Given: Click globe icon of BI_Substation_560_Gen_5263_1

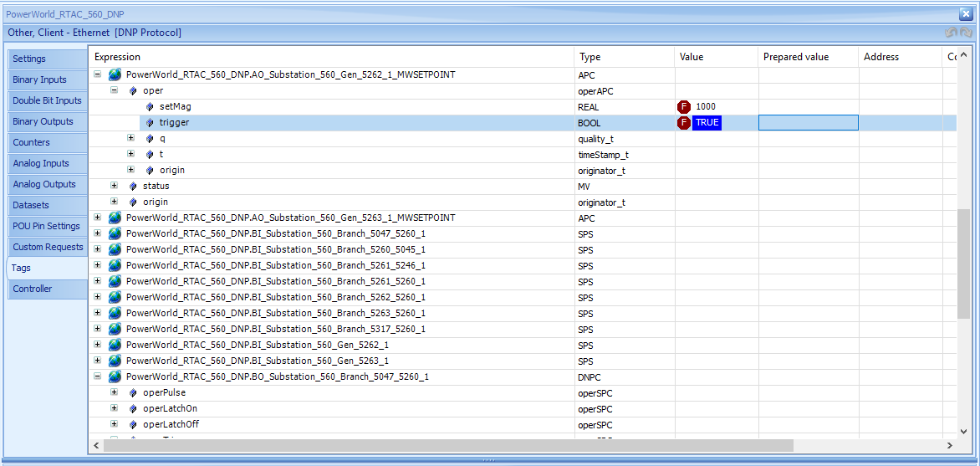Looking at the screenshot, I should (115, 361).
